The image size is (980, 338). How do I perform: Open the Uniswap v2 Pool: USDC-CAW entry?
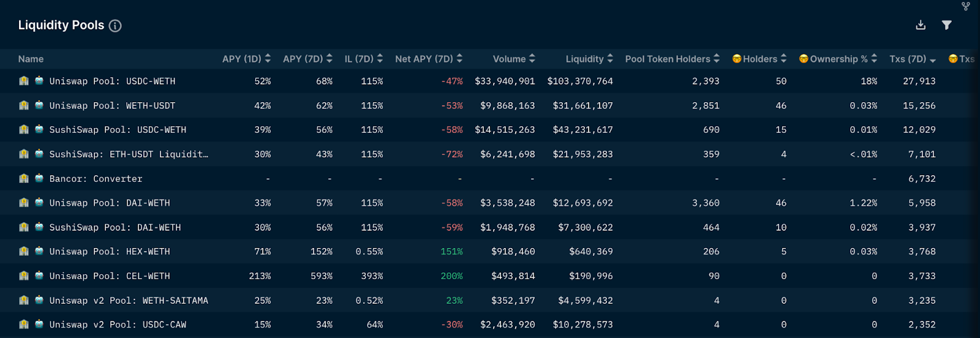(118, 325)
